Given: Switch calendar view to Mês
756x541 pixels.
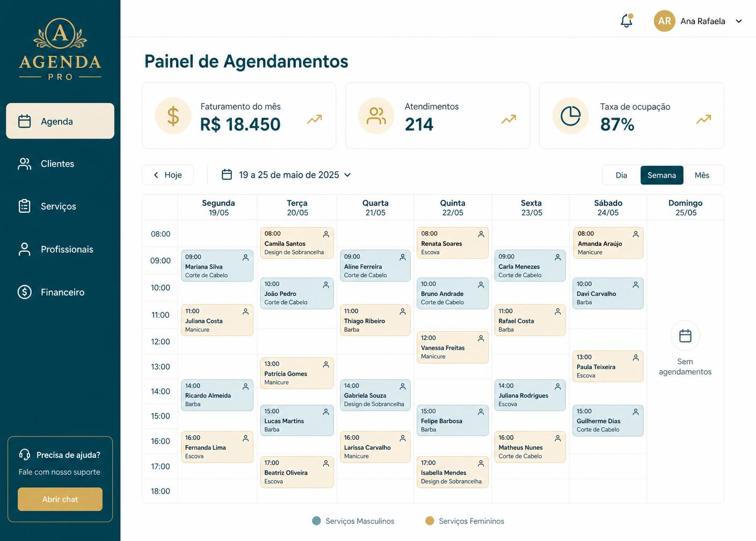Looking at the screenshot, I should (702, 175).
